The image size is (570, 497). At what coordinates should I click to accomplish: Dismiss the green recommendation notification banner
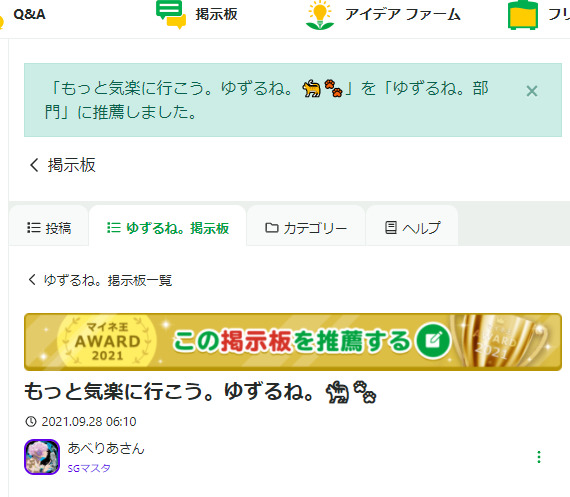(x=532, y=91)
